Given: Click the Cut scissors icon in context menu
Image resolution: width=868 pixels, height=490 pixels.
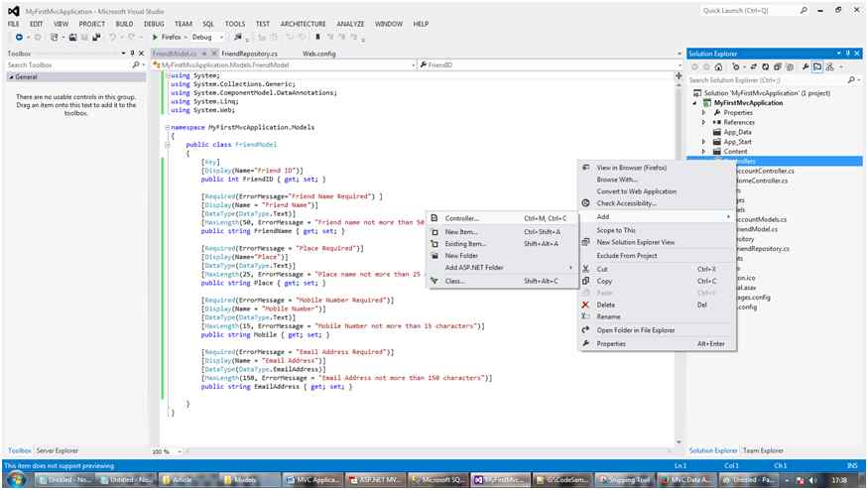Looking at the screenshot, I should 585,269.
